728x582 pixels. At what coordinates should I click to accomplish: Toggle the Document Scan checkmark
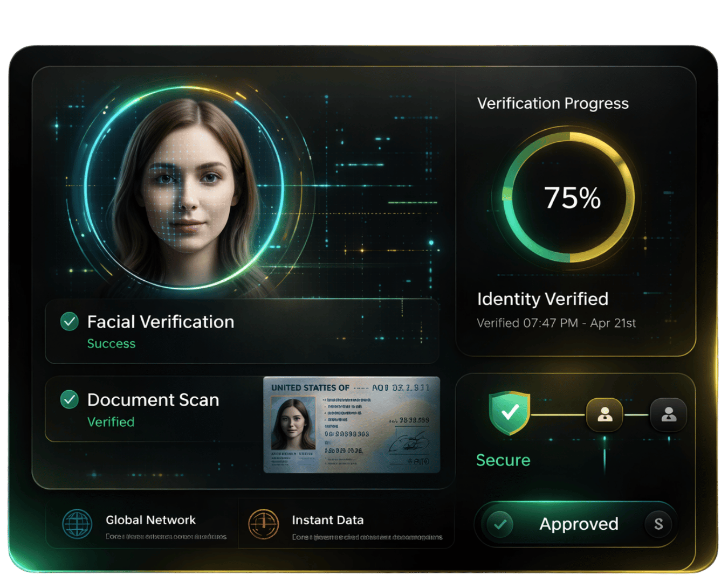click(x=70, y=400)
